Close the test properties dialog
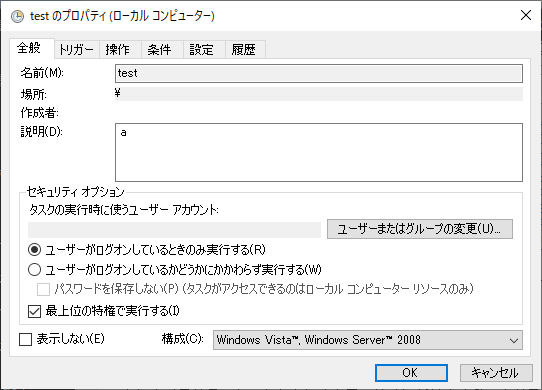The height and width of the screenshot is (390, 542). click(526, 15)
